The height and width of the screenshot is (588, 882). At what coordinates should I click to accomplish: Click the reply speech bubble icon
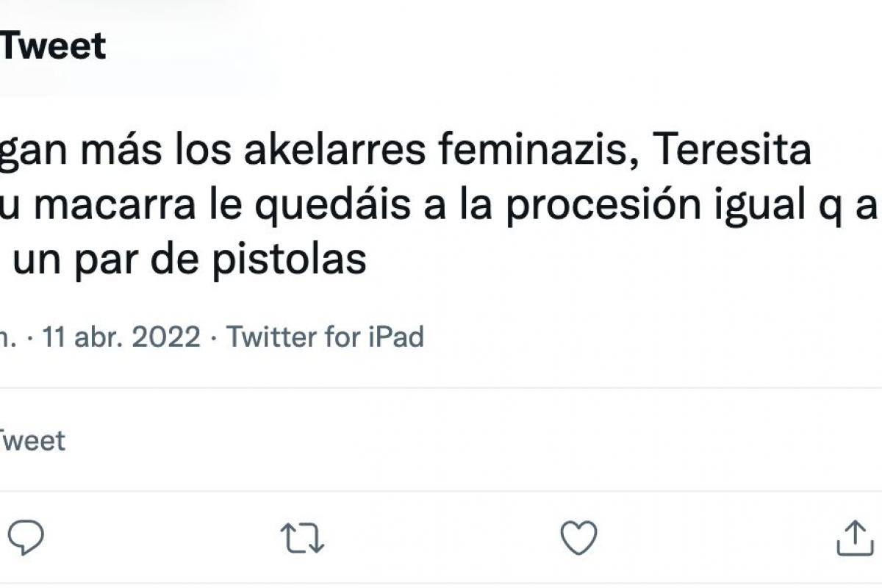[26, 537]
